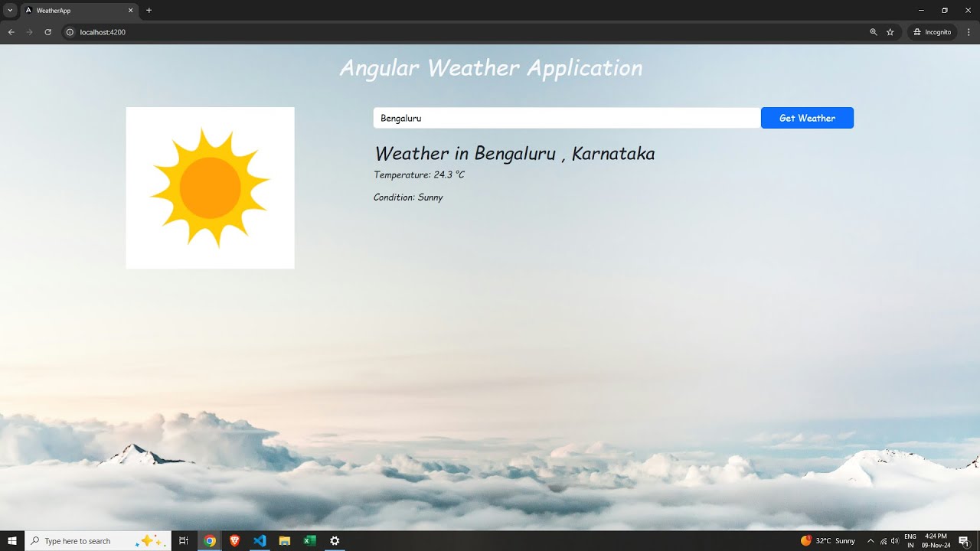Open Visual Studio Code from taskbar
The width and height of the screenshot is (980, 551).
click(260, 541)
